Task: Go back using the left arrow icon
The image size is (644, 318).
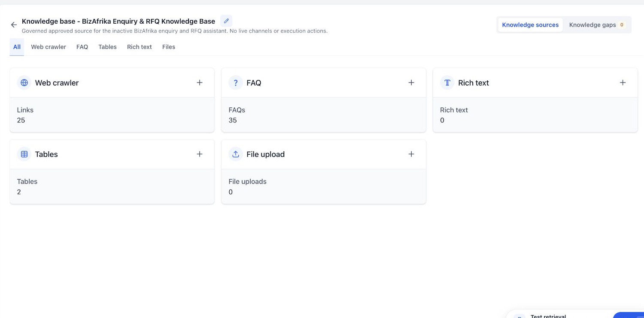Action: pos(14,25)
